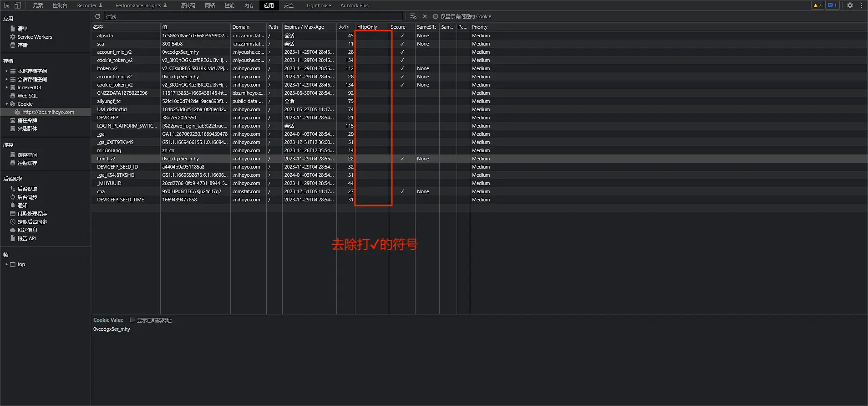Open 存储 under the 应用 section

tap(22, 45)
